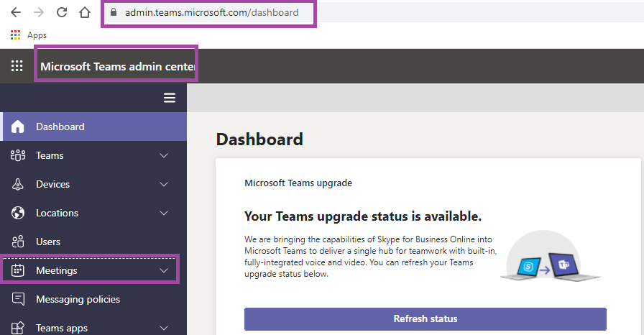Open the Apps grid bookmark icon
644x335 pixels.
16,35
